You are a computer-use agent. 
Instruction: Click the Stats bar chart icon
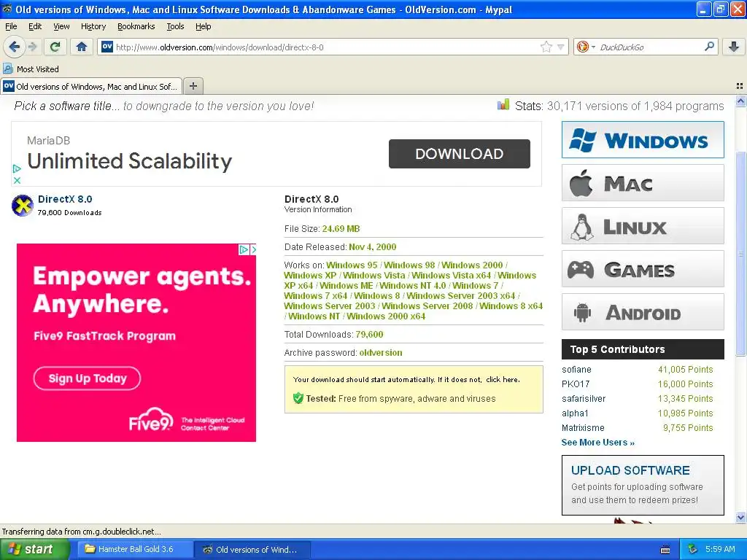pos(503,105)
